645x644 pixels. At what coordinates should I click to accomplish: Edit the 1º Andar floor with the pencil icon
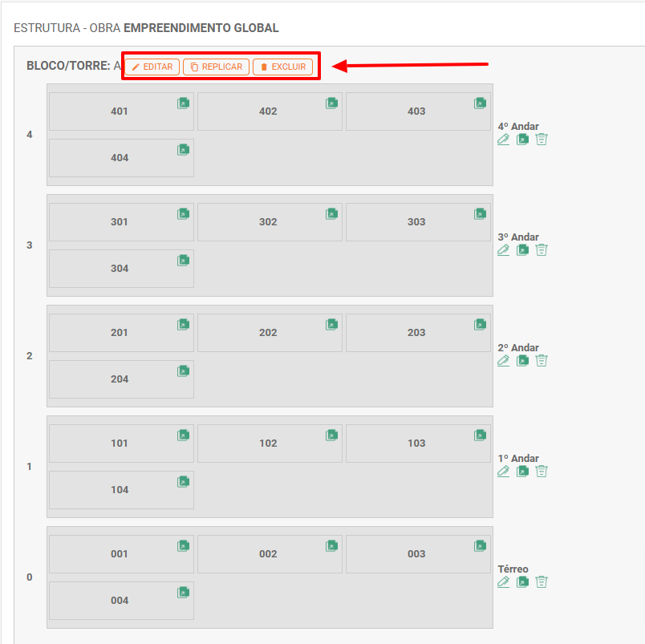(503, 471)
